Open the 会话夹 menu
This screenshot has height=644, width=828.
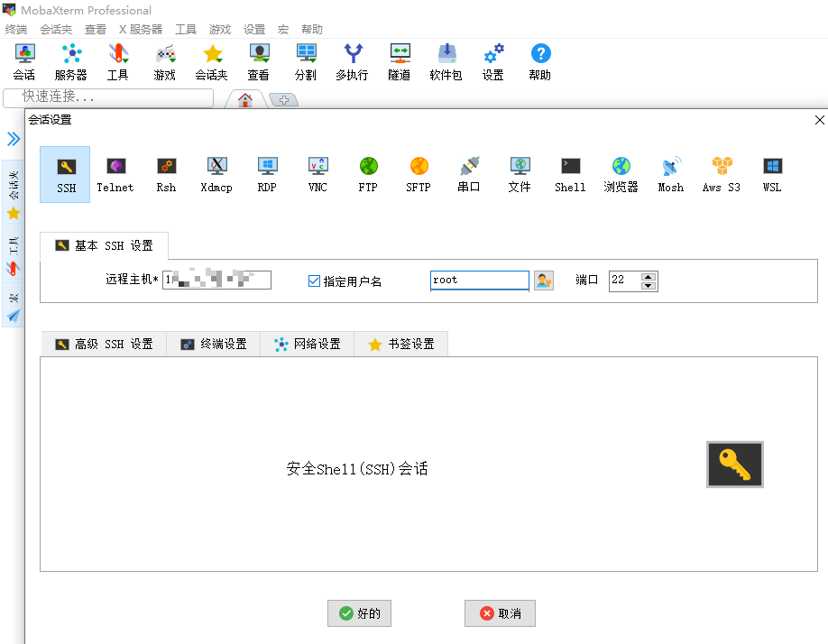pyautogui.click(x=56, y=30)
